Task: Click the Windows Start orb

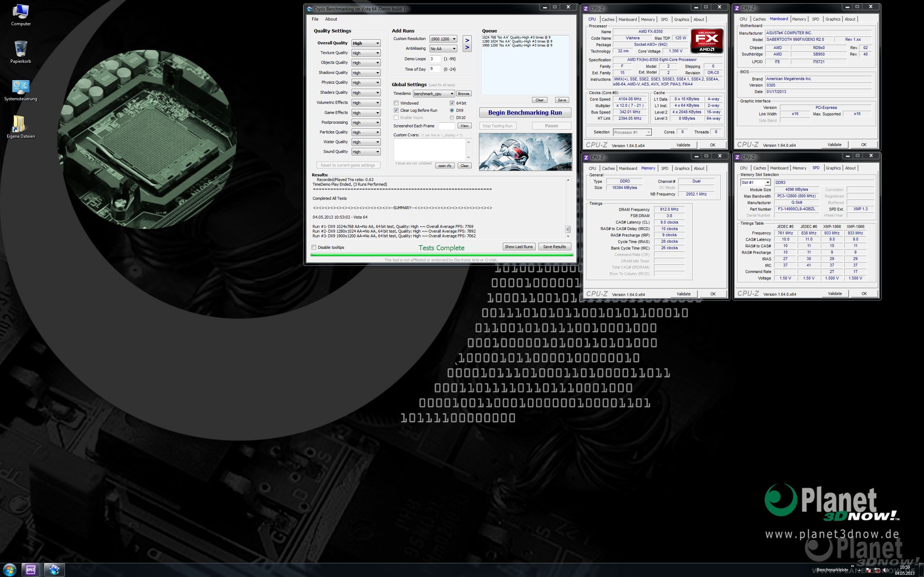Action: (9, 570)
